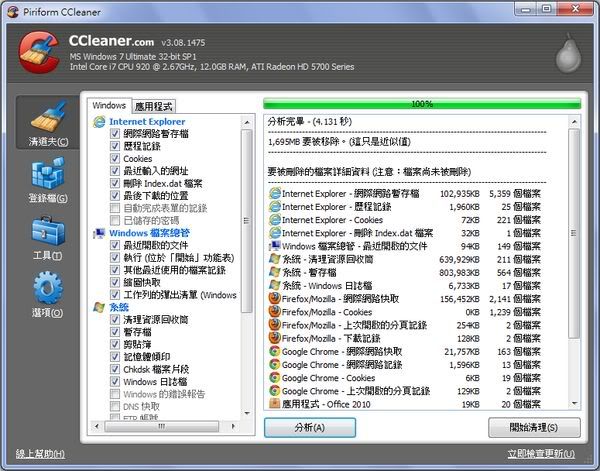Click Firefox icon of 下載記錄 result
The width and height of the screenshot is (600, 471).
[275, 338]
